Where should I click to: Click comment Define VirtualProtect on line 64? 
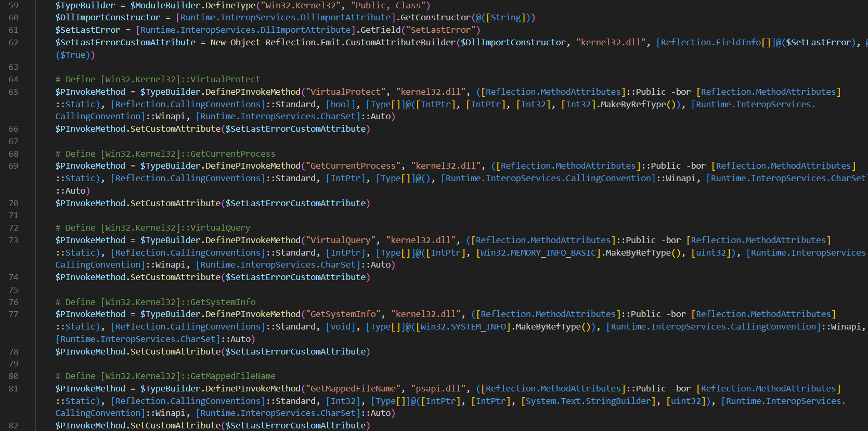pyautogui.click(x=158, y=79)
